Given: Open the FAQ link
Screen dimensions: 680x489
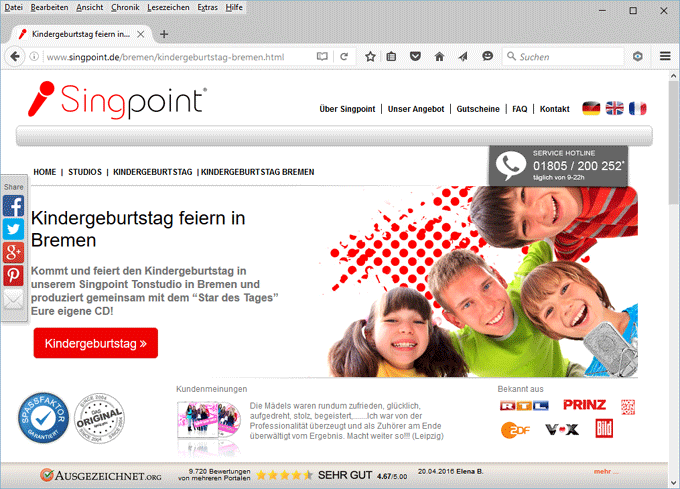Looking at the screenshot, I should pos(520,109).
